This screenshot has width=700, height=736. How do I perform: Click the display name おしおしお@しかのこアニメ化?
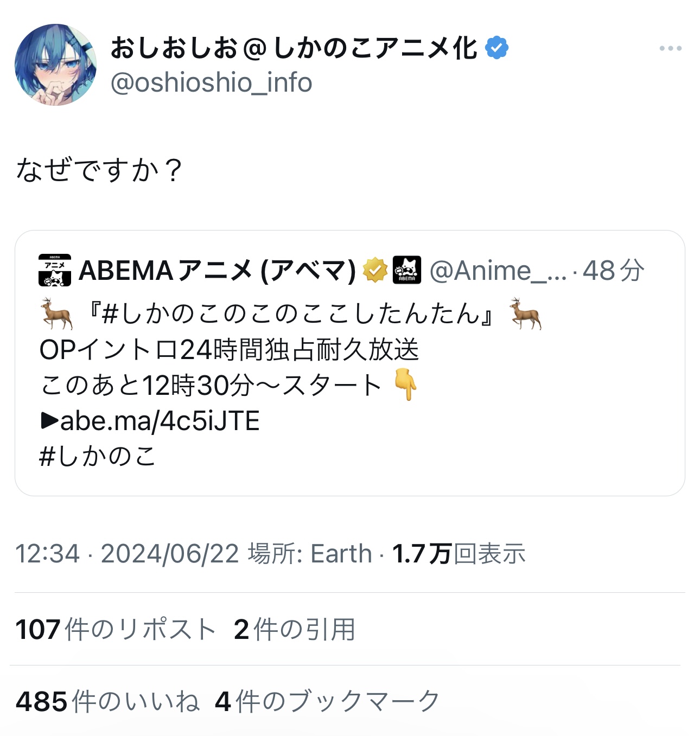pyautogui.click(x=294, y=48)
